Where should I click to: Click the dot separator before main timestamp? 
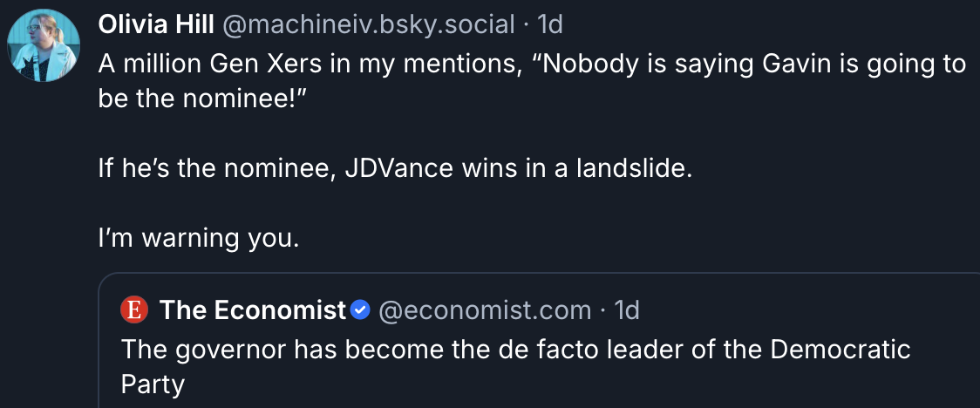point(527,25)
